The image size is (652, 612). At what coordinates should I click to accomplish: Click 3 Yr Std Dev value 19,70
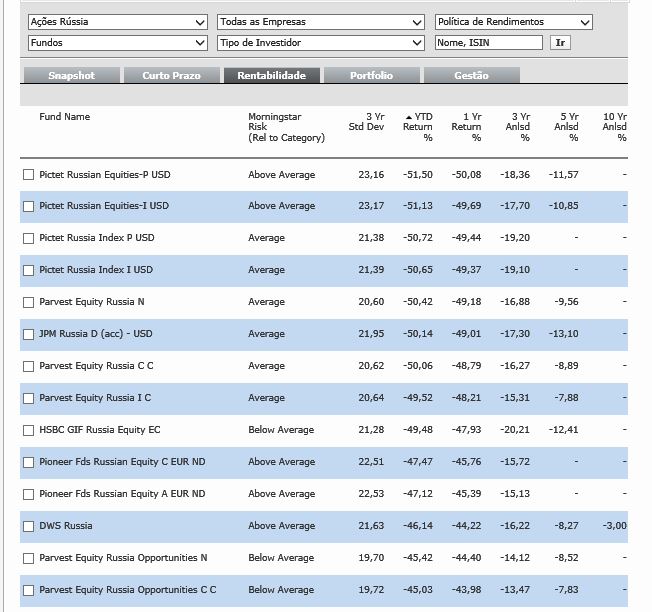point(371,558)
